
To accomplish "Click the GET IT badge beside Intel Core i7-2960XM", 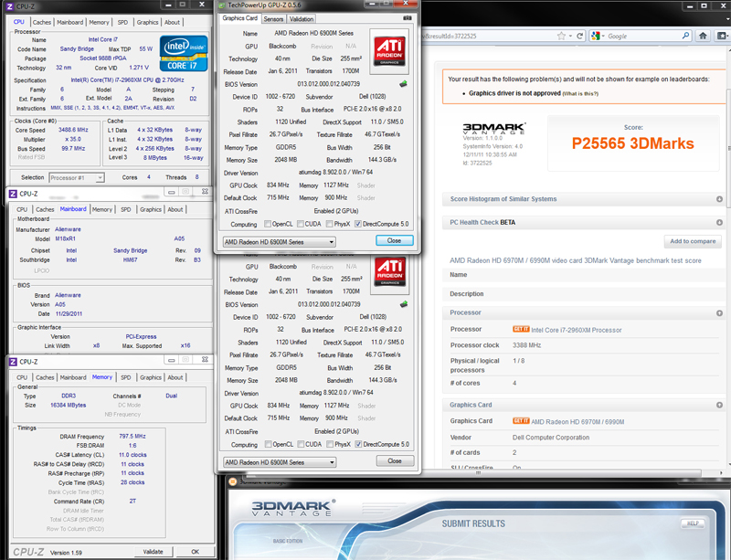I will point(521,329).
